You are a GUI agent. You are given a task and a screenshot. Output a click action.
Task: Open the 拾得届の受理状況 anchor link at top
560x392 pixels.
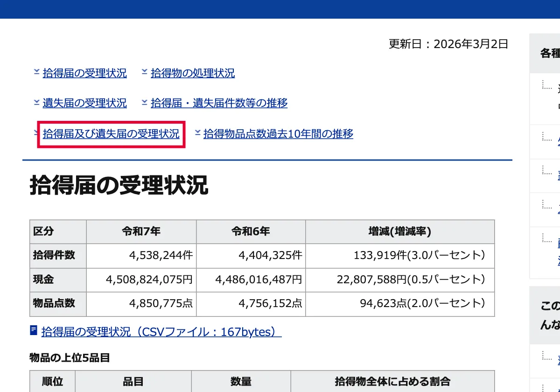click(x=84, y=73)
